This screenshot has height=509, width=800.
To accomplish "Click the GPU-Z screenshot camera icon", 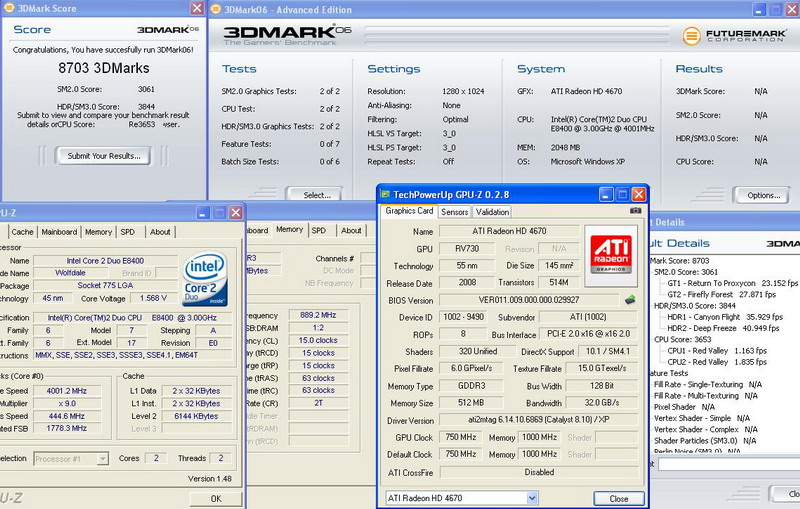I will (x=635, y=210).
